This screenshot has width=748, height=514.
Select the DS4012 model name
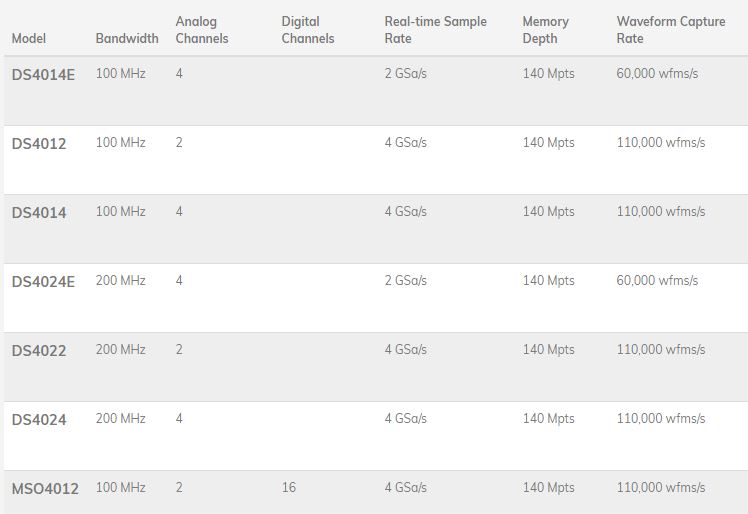(39, 144)
